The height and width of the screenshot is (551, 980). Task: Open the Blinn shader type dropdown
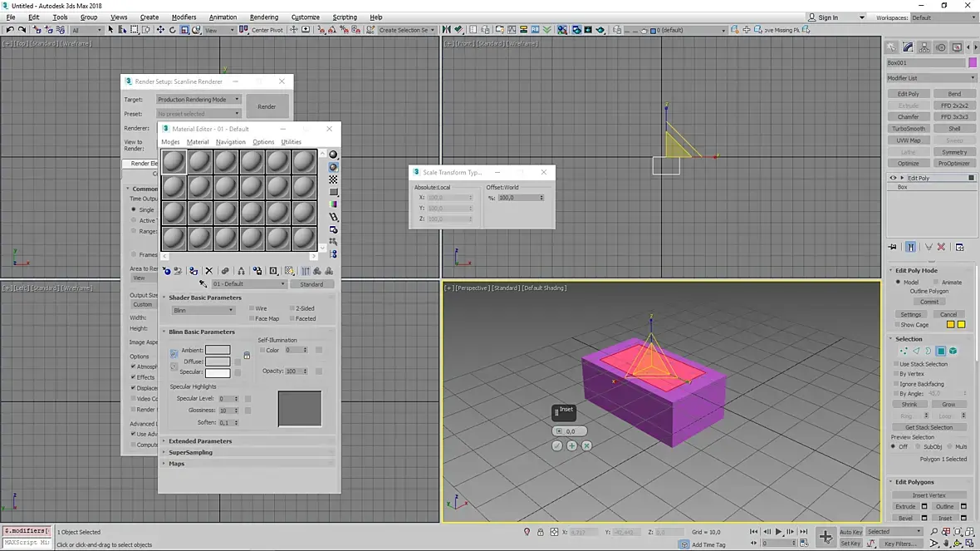pyautogui.click(x=203, y=310)
